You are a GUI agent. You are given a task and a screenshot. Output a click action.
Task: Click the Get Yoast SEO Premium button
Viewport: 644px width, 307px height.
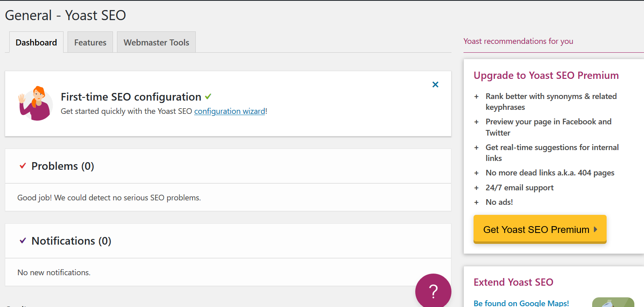pyautogui.click(x=540, y=229)
